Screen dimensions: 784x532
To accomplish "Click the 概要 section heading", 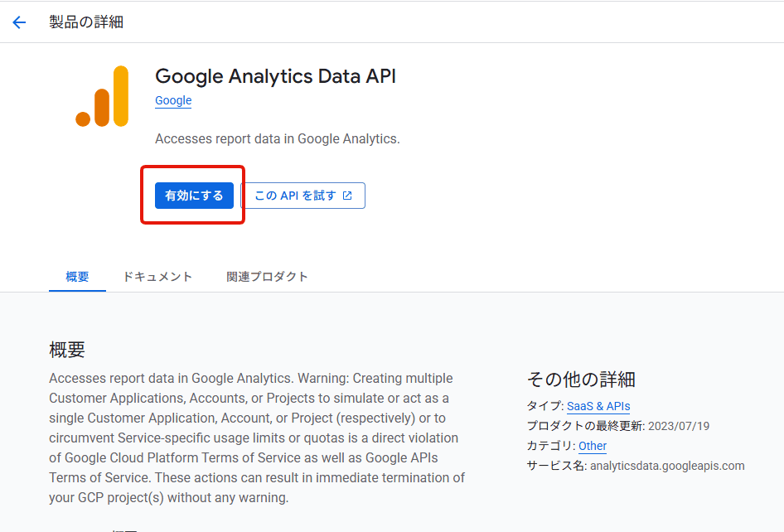I will (67, 350).
